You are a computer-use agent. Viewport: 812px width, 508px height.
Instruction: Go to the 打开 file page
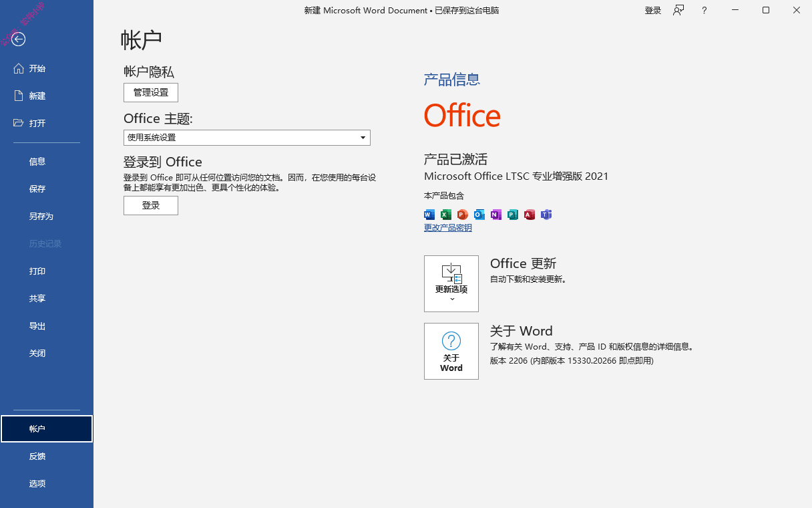point(47,123)
